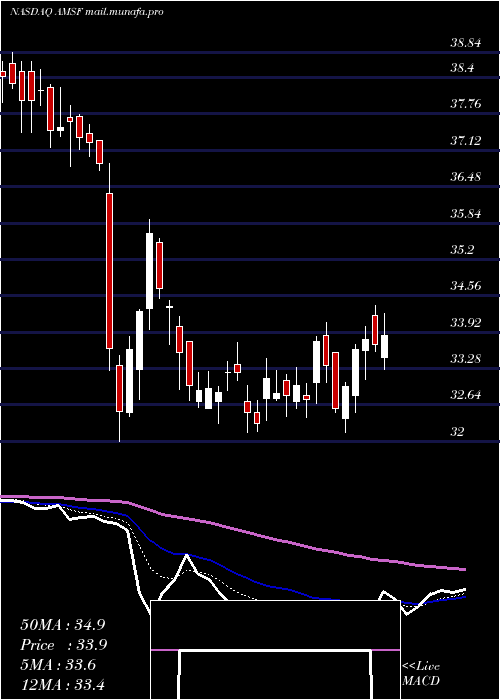Click the tall red candle that falls from 36.4 to 33.6

coord(109,271)
